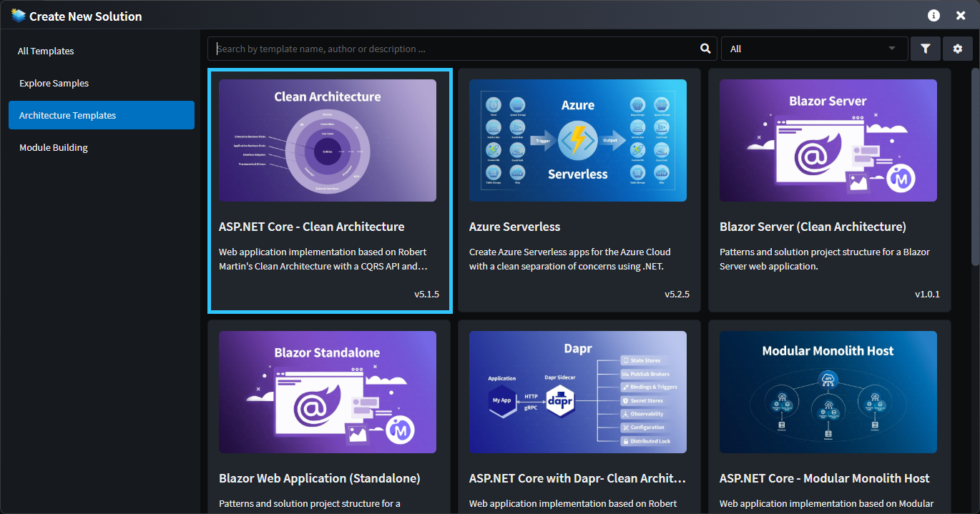The image size is (980, 514).
Task: Go to Module Building section
Action: click(102, 147)
